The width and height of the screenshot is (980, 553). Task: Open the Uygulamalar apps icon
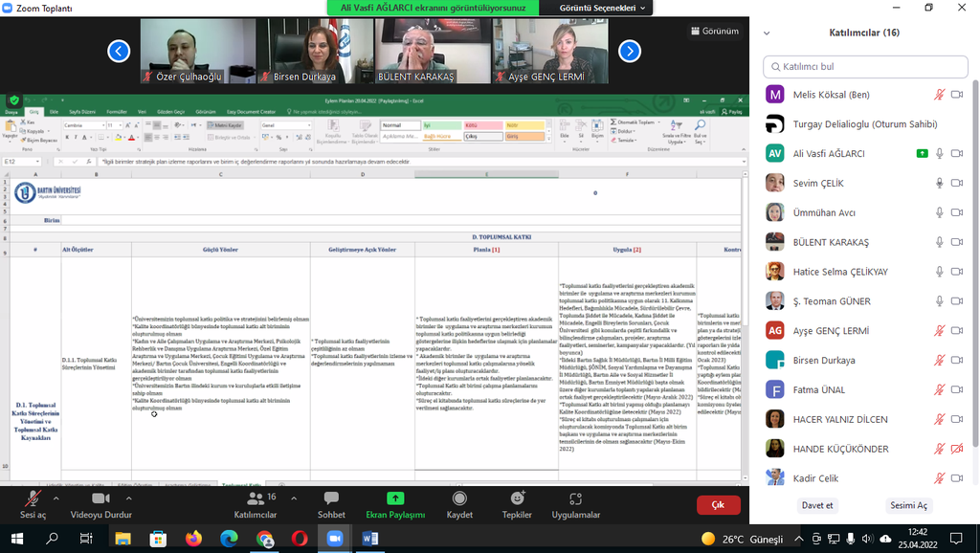click(x=575, y=498)
